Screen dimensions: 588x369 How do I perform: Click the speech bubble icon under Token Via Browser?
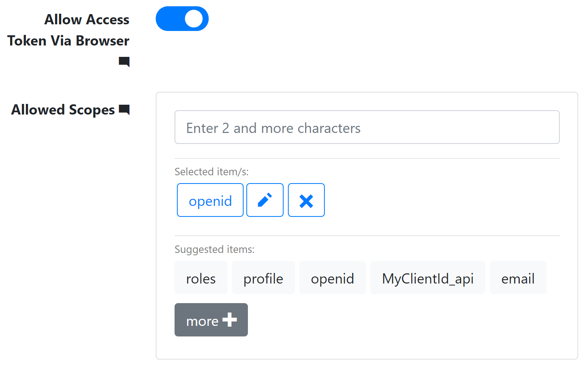pos(124,62)
